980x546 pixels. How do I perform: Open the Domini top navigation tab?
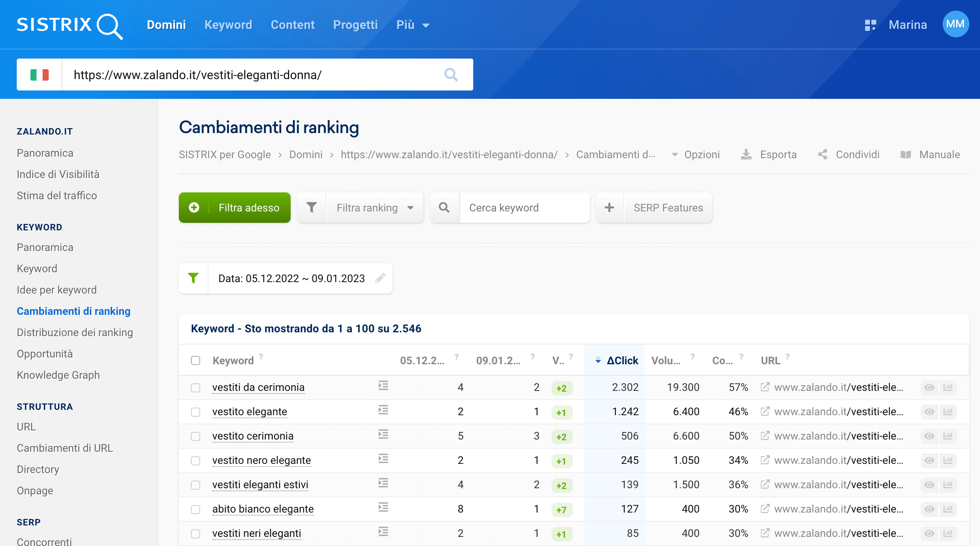[x=166, y=25]
